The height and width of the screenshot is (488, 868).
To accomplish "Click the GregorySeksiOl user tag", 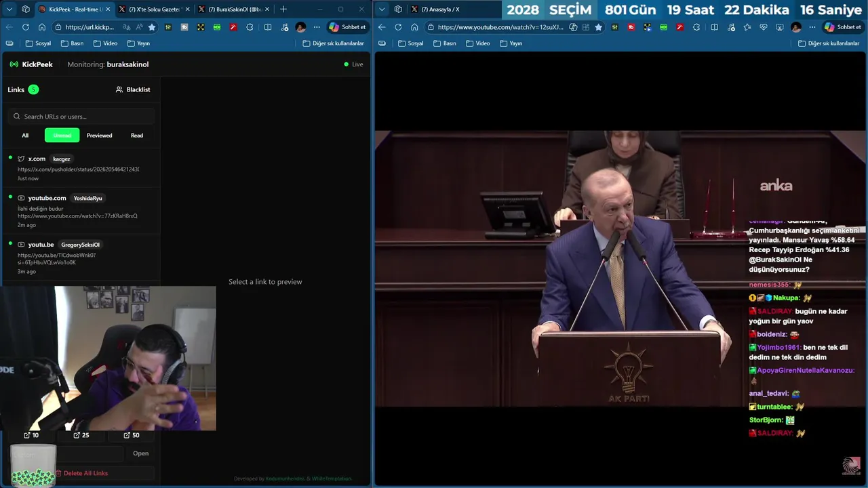I will (x=80, y=245).
